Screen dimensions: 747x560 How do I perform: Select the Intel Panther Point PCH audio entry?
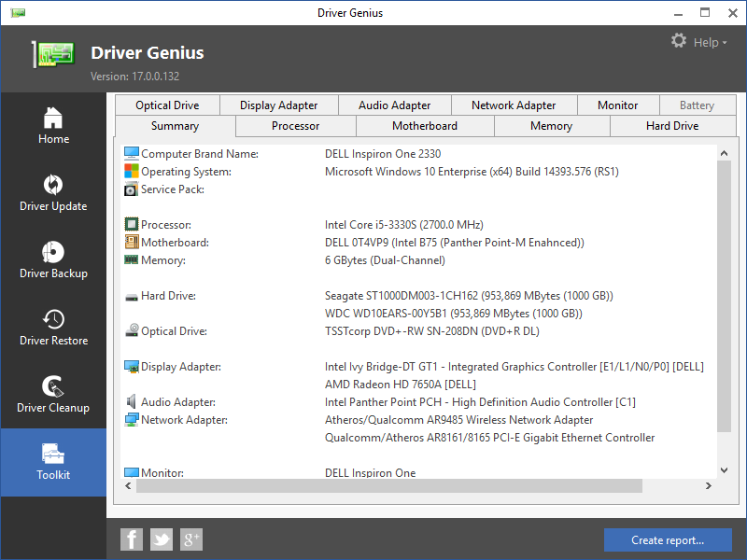coord(480,402)
